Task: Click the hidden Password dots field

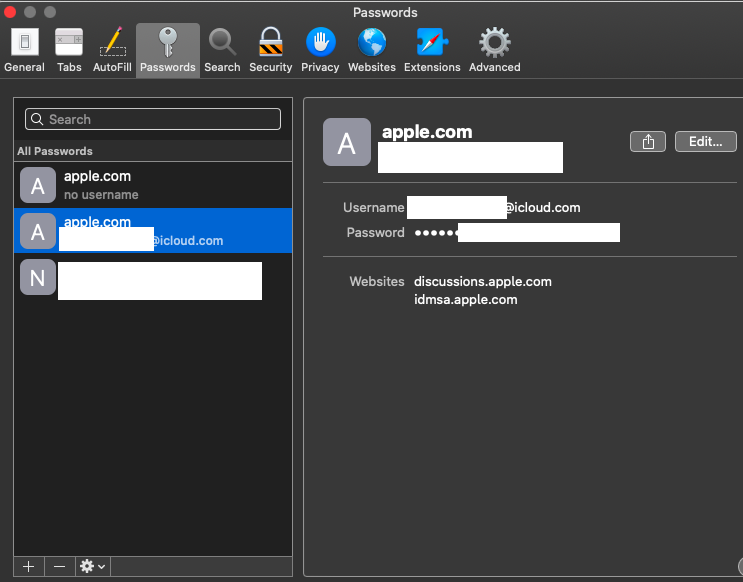Action: [517, 233]
